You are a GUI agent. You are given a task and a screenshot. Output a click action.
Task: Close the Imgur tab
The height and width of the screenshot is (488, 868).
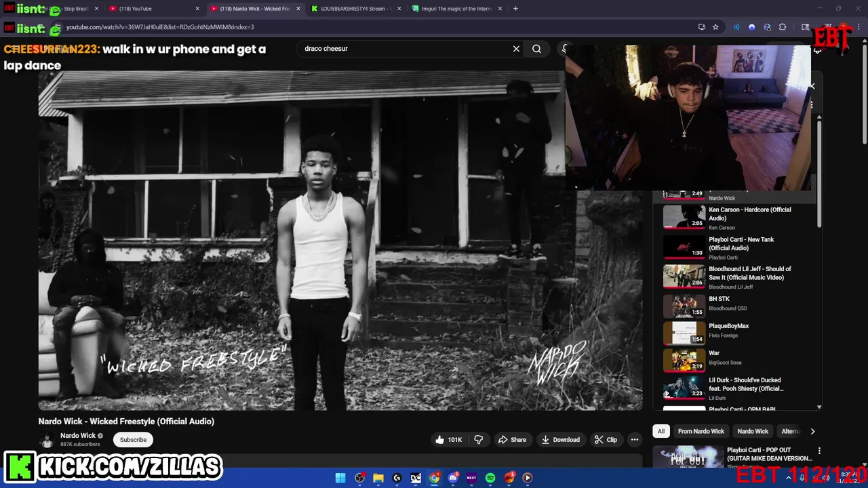[500, 9]
